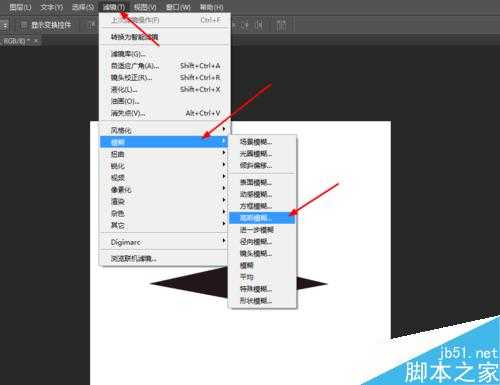Image resolution: width=500 pixels, height=385 pixels.
Task: Choose the plain 模糊 entry in blur submenu
Action: click(262, 265)
